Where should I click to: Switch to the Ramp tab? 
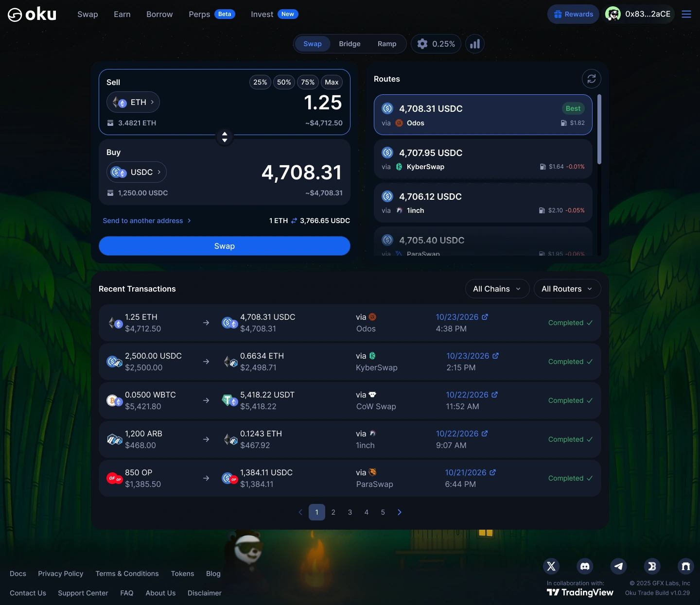[x=387, y=44]
